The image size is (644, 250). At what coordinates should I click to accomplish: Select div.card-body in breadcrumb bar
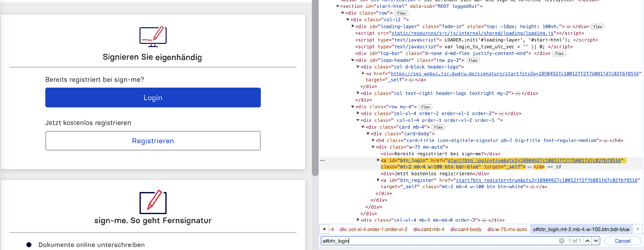pos(466,229)
